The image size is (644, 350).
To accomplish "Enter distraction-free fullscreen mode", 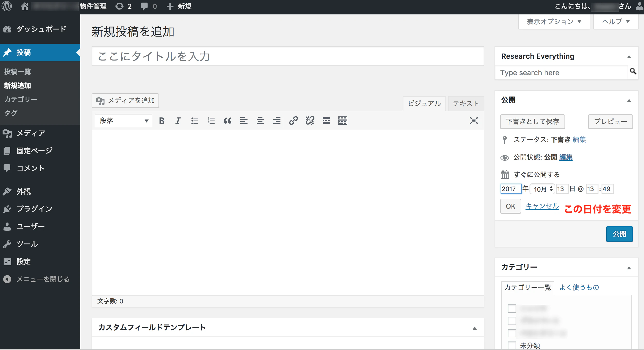I will click(x=474, y=121).
